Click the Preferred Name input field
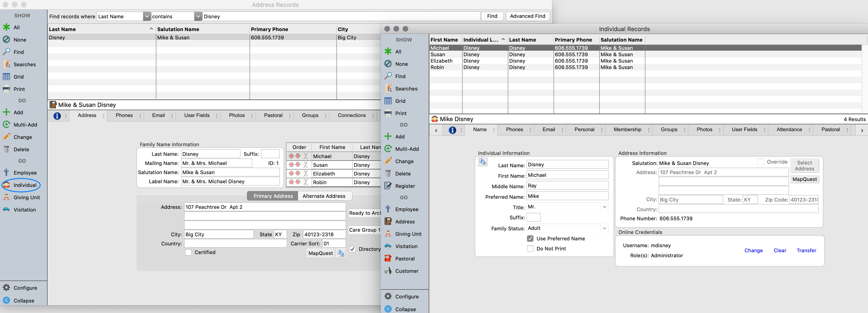Viewport: 868px width, 313px height. [x=567, y=196]
